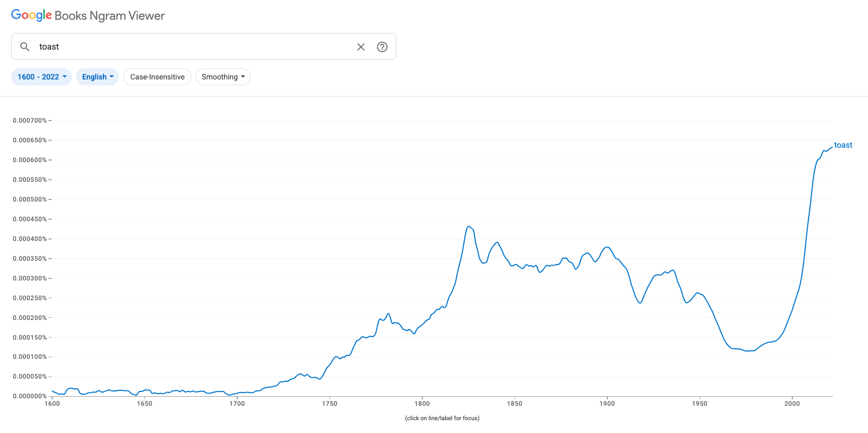Click the 1800 tick on the x-axis
The image size is (868, 433).
tap(422, 404)
